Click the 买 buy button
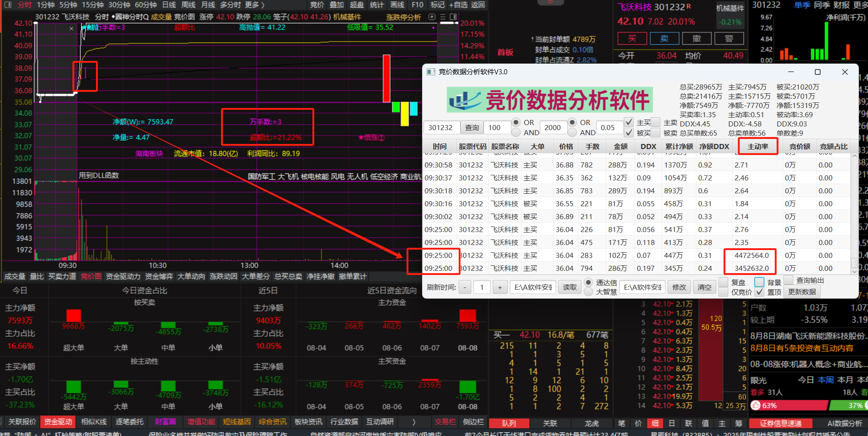Image resolution: width=868 pixels, height=436 pixels. point(632,38)
